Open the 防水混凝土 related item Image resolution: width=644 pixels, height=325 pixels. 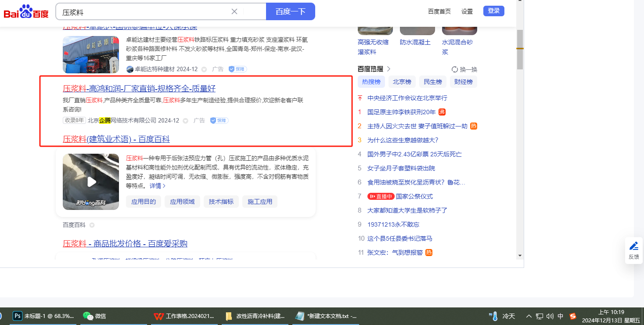pyautogui.click(x=415, y=42)
